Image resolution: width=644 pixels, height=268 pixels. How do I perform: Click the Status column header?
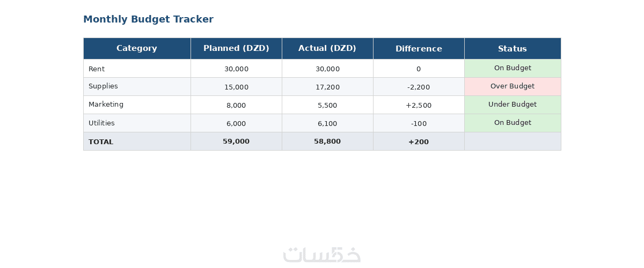tap(513, 48)
